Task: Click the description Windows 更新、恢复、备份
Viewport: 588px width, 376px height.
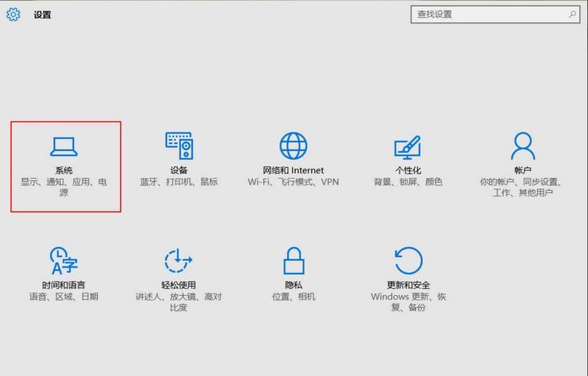Action: pos(408,302)
